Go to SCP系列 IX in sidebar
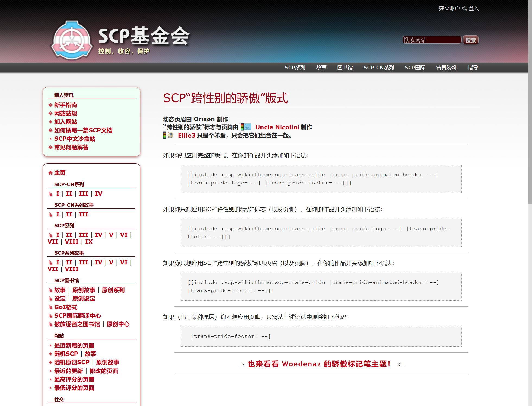The image size is (532, 406). (x=89, y=242)
